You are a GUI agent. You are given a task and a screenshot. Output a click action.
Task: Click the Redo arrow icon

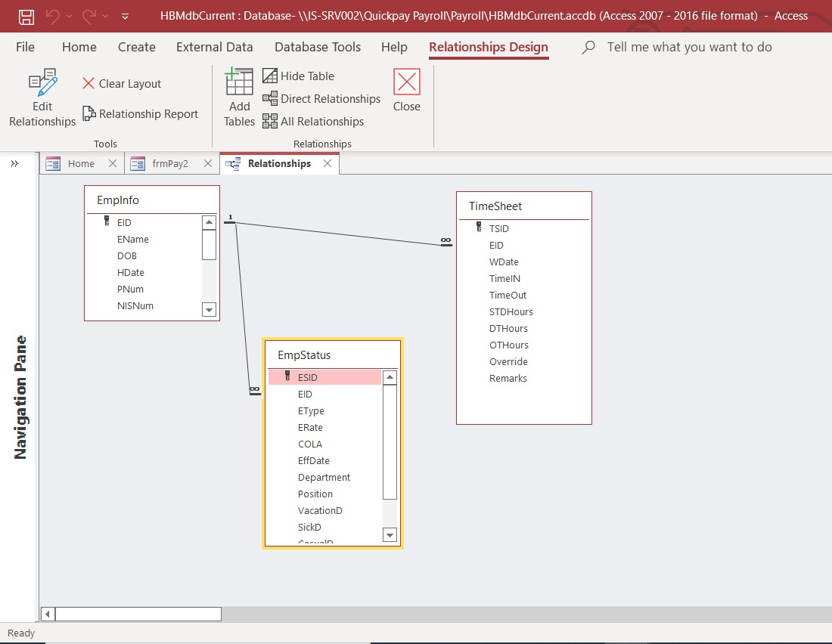[89, 17]
